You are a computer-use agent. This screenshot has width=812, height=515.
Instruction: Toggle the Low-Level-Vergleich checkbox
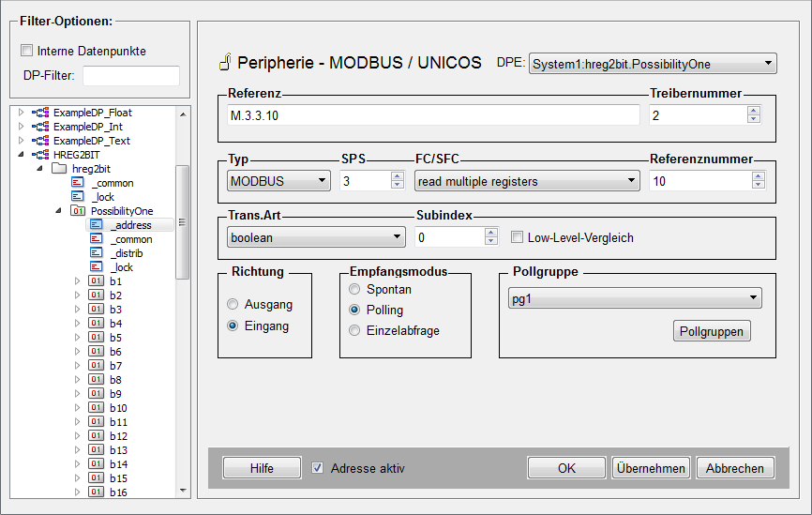(x=517, y=237)
